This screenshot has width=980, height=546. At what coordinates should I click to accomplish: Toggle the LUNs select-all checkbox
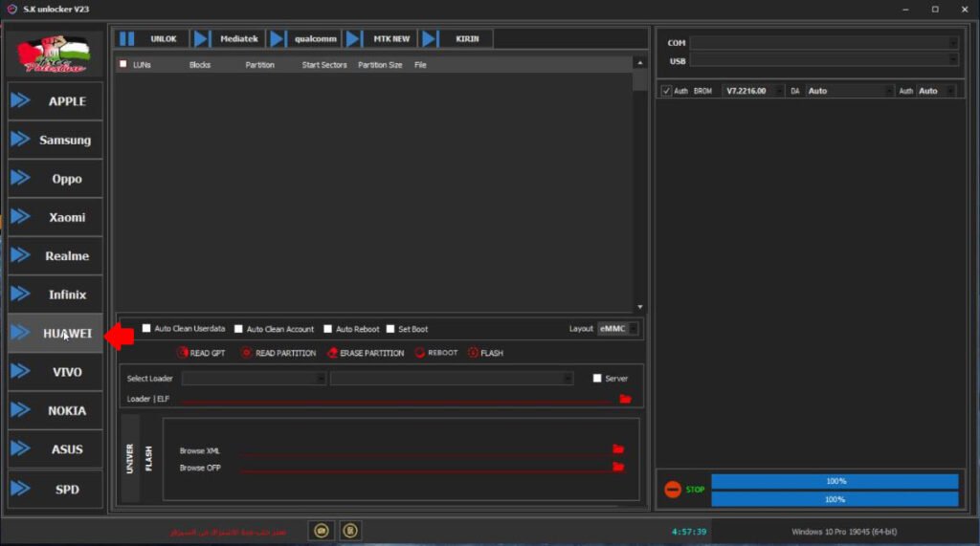click(123, 64)
